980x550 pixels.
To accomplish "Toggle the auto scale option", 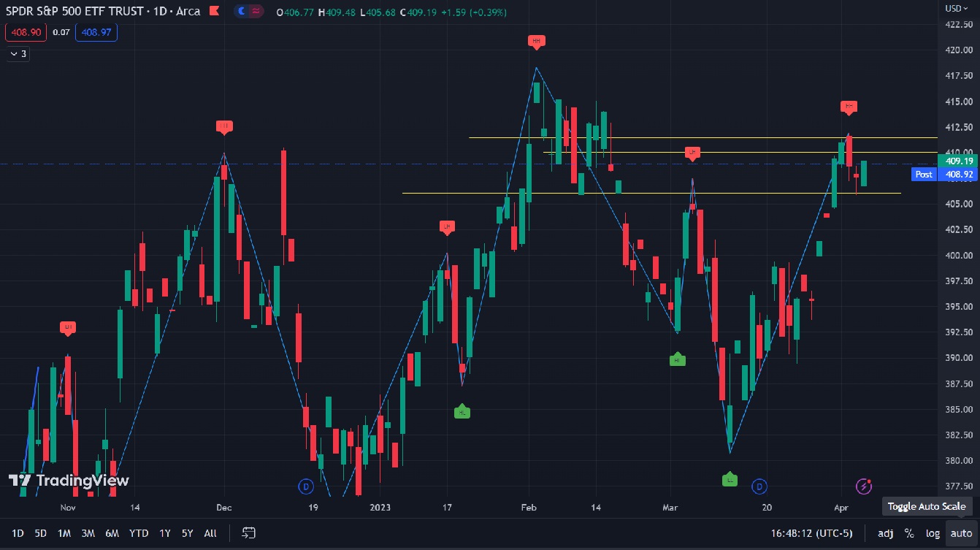I will [x=961, y=533].
